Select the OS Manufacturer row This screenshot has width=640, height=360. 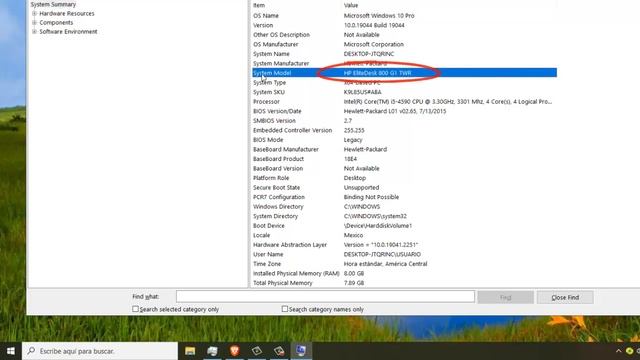[x=404, y=44]
